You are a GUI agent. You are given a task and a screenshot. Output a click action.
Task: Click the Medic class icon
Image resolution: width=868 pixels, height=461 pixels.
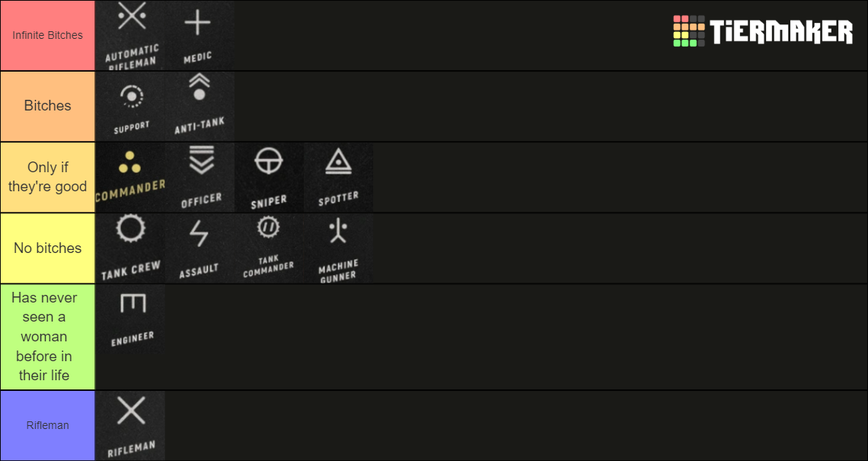199,34
